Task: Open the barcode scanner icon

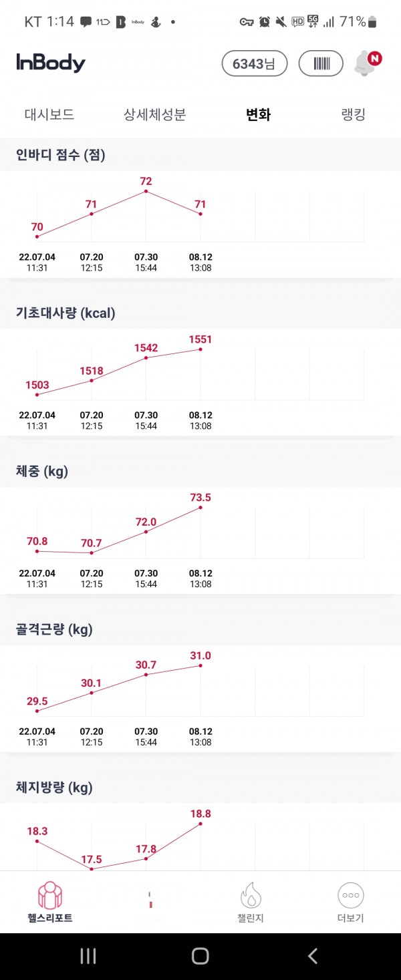Action: [321, 63]
